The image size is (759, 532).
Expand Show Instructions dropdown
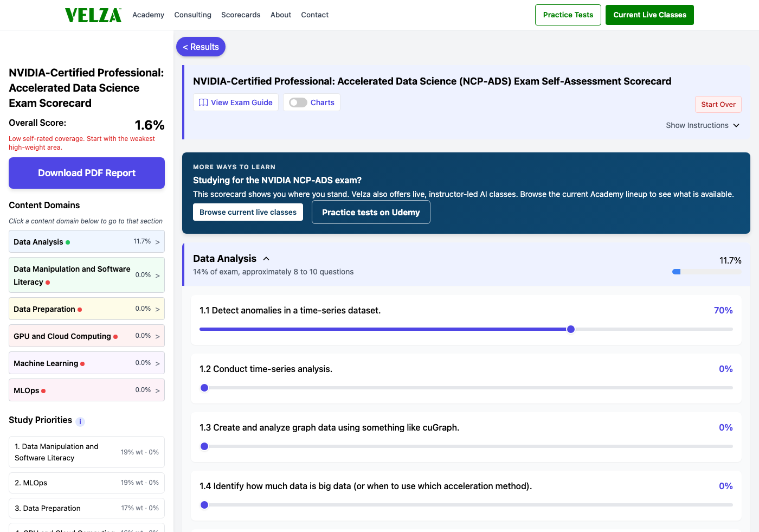[x=703, y=125]
